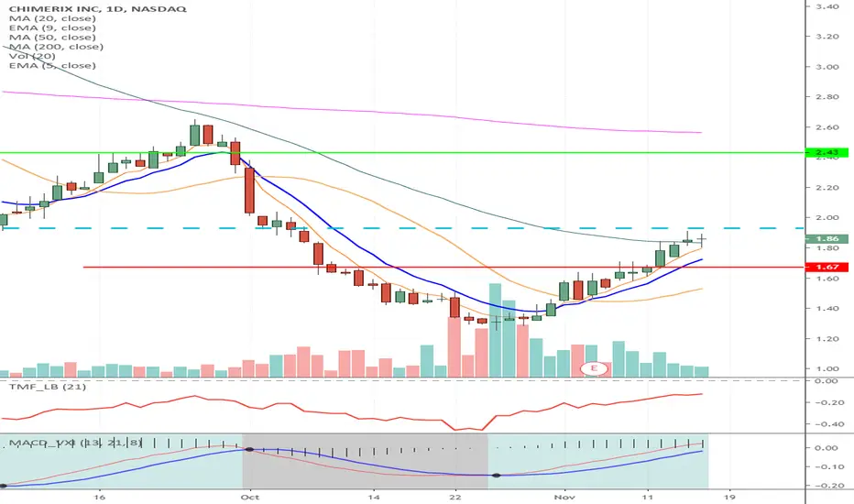Click the 'Nov' date label on time axis

click(x=564, y=497)
